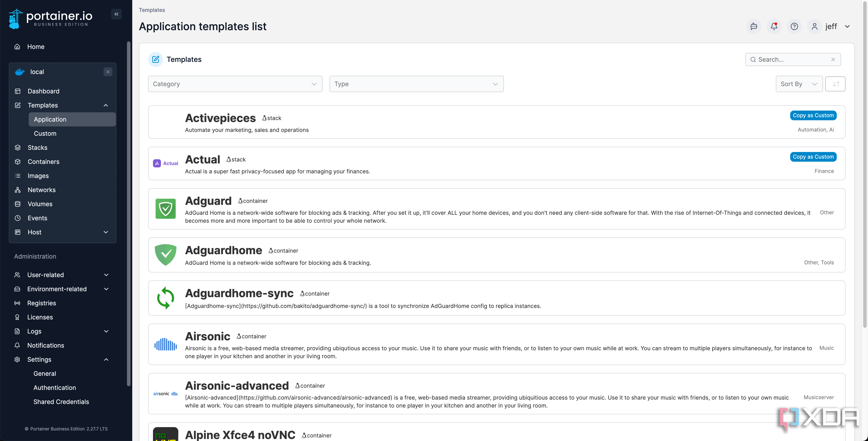The width and height of the screenshot is (868, 441).
Task: Open the feedback chat icon in header
Action: pyautogui.click(x=754, y=26)
